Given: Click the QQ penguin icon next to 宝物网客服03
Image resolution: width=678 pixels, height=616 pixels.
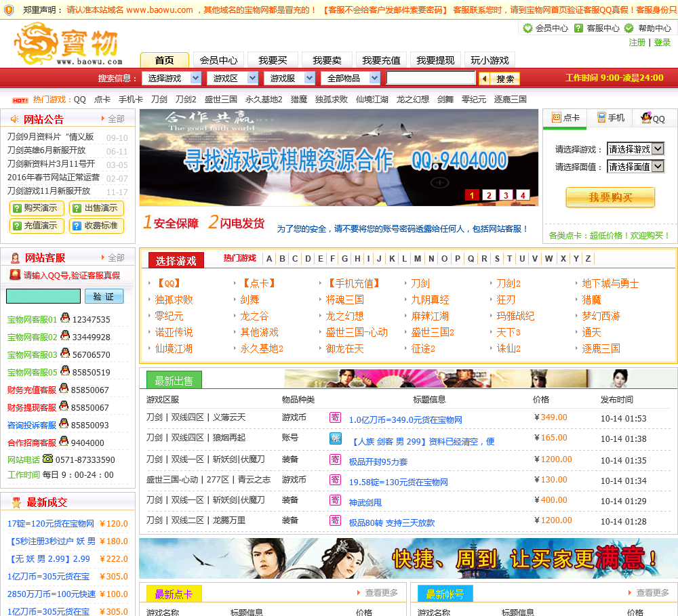Looking at the screenshot, I should coord(65,353).
